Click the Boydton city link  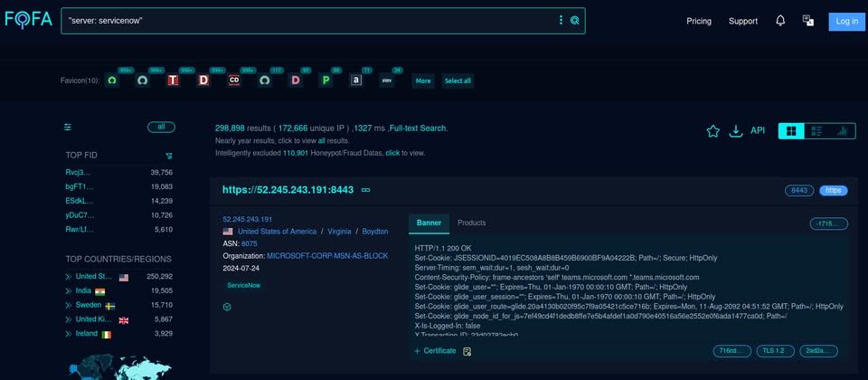pyautogui.click(x=375, y=232)
